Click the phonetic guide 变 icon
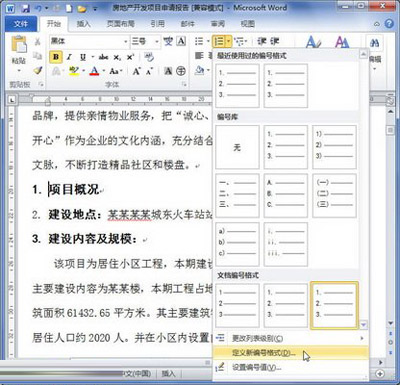 (168, 41)
